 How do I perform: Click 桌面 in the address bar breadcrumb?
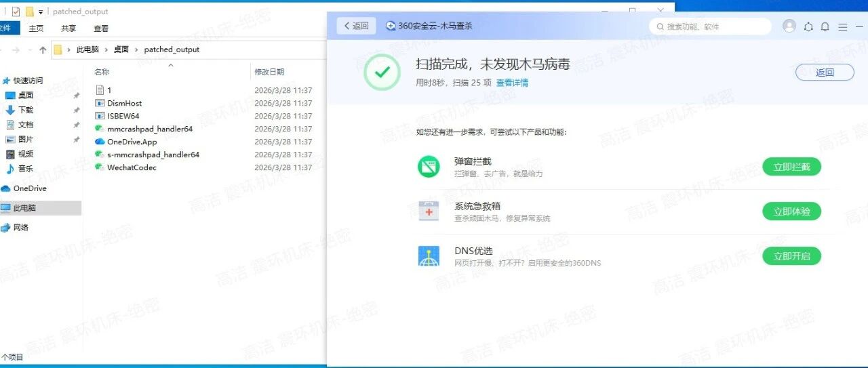[121, 49]
